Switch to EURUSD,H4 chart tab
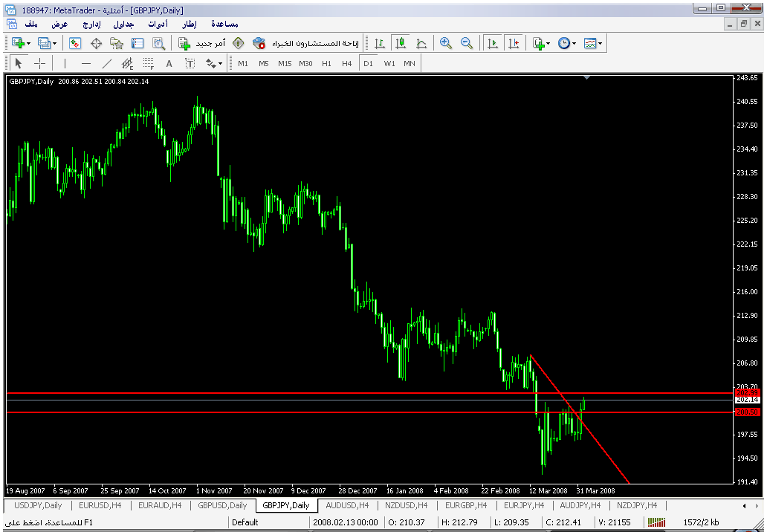767x532 pixels. tap(100, 505)
